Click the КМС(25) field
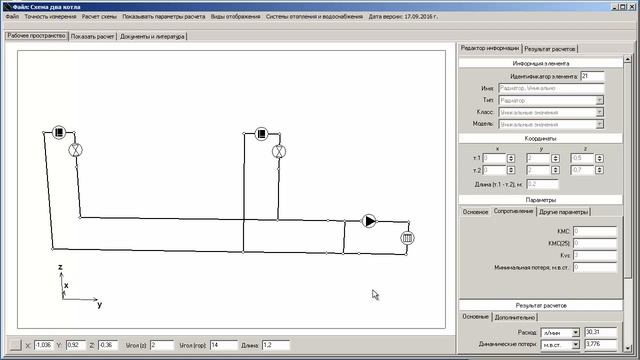The image size is (640, 360). point(595,243)
